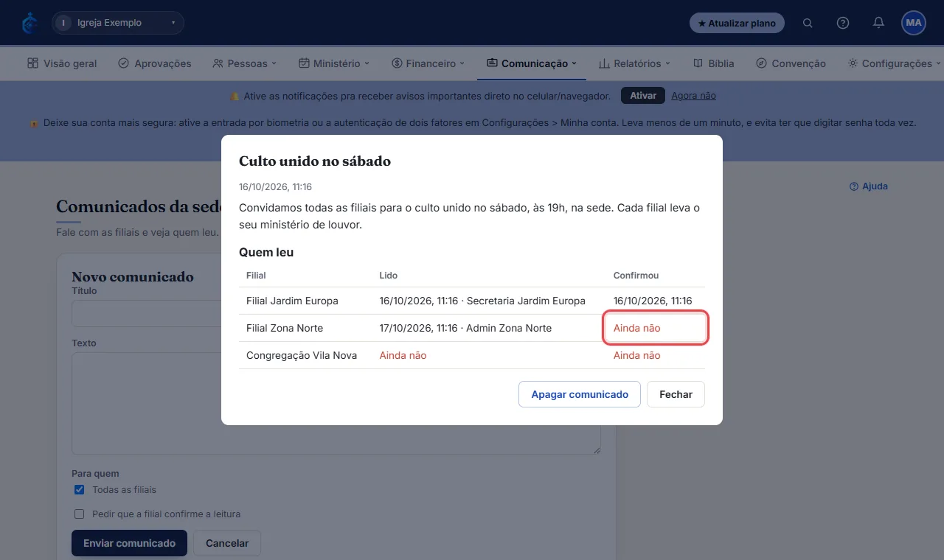The image size is (944, 560).
Task: Click the Bíblia book icon
Action: (x=698, y=63)
